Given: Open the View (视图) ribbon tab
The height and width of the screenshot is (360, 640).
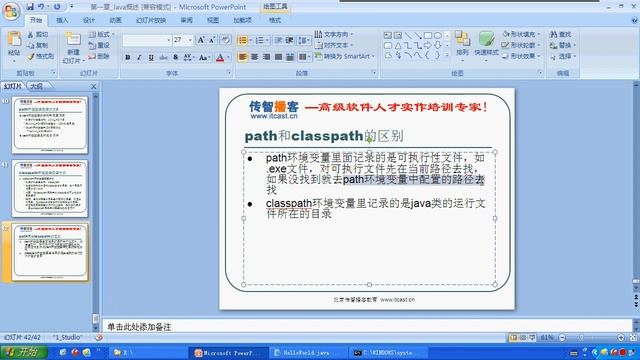Looking at the screenshot, I should (x=213, y=20).
